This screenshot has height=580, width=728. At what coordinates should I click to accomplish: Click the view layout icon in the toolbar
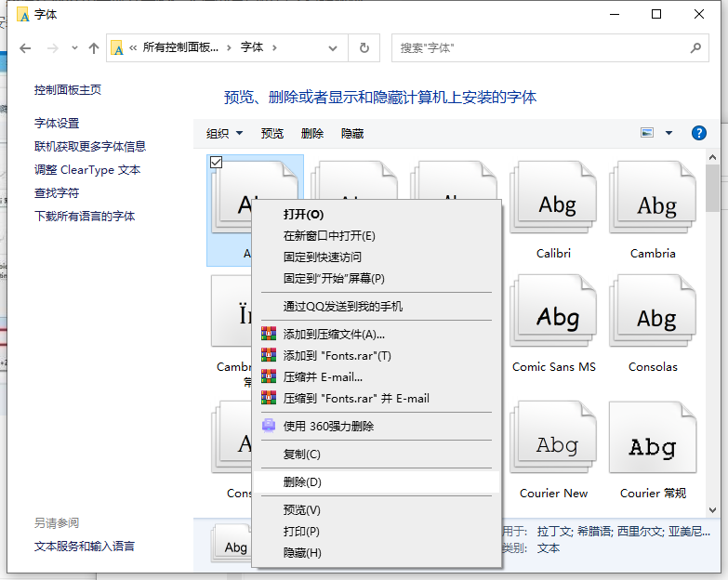coord(647,133)
